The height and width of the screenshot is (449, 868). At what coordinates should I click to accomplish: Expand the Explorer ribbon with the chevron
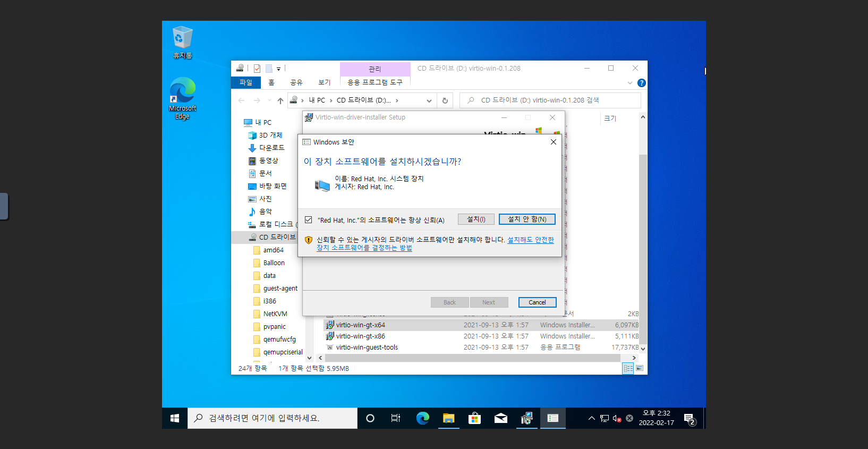coord(630,83)
